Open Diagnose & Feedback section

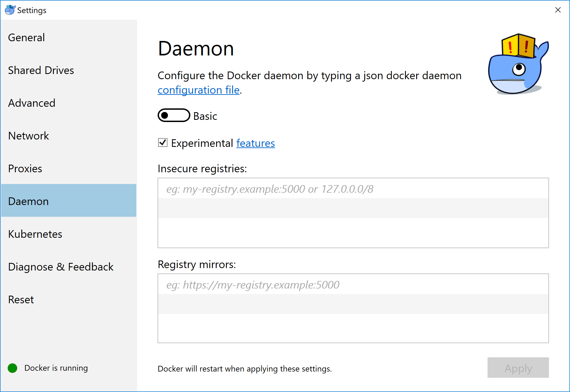pos(61,267)
